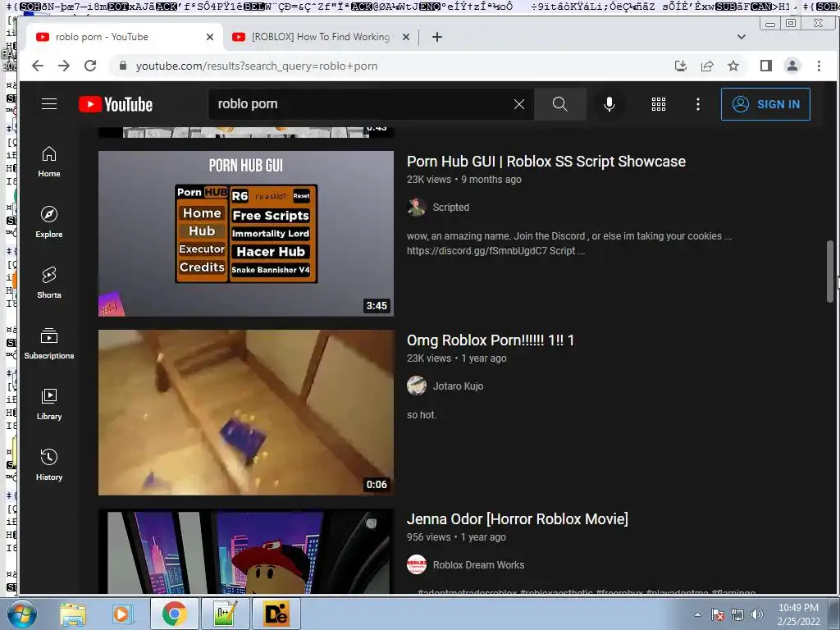Viewport: 840px width, 630px height.
Task: Open the De taskbar application
Action: [x=276, y=614]
